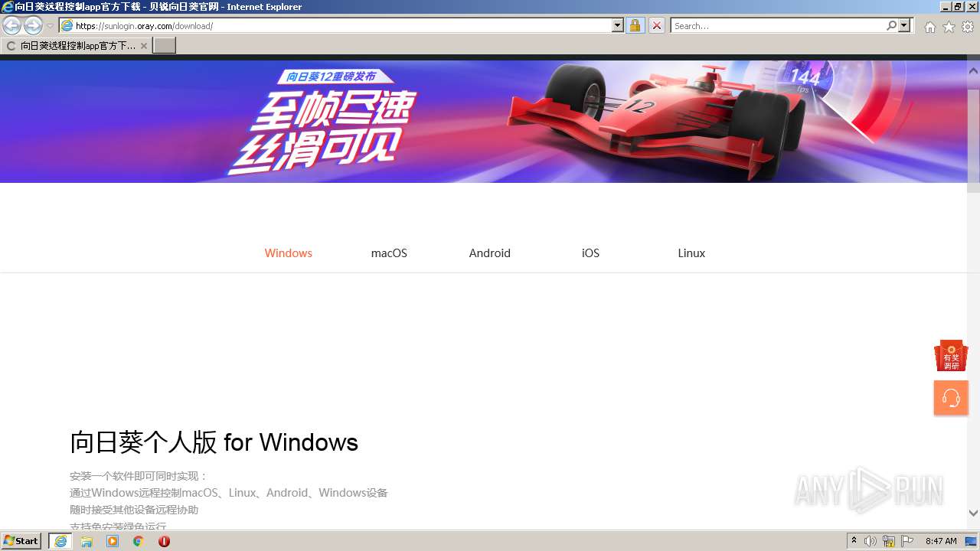Open the IE Home icon
980x551 pixels.
click(929, 27)
